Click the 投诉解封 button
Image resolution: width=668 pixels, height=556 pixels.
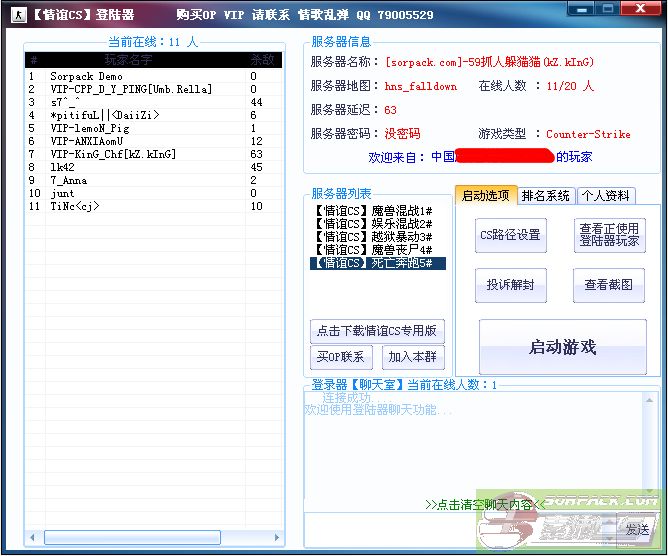click(510, 285)
